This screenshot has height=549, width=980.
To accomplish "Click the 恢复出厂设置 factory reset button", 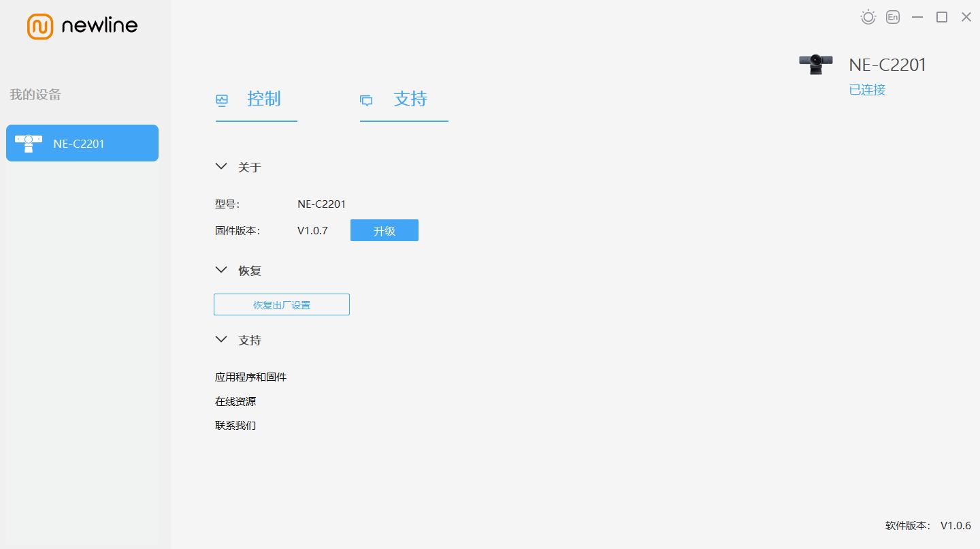I will point(281,304).
